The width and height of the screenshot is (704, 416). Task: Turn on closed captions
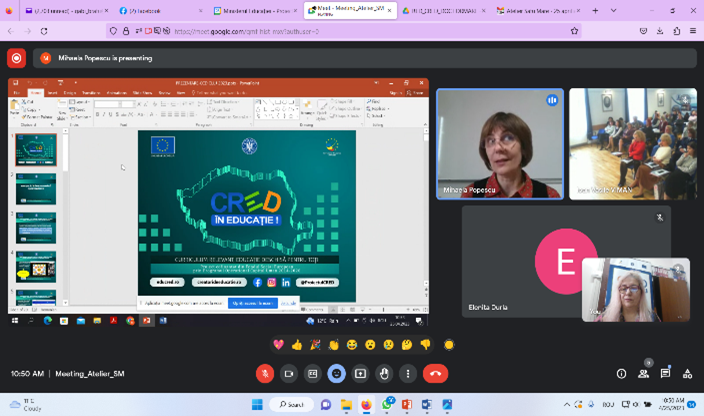coord(312,373)
